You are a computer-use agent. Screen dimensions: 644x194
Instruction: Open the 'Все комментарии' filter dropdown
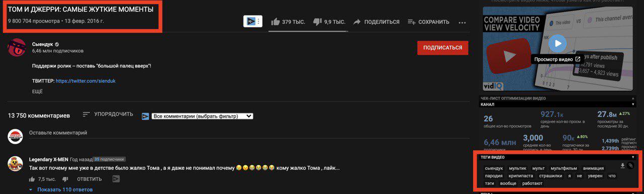coord(202,116)
